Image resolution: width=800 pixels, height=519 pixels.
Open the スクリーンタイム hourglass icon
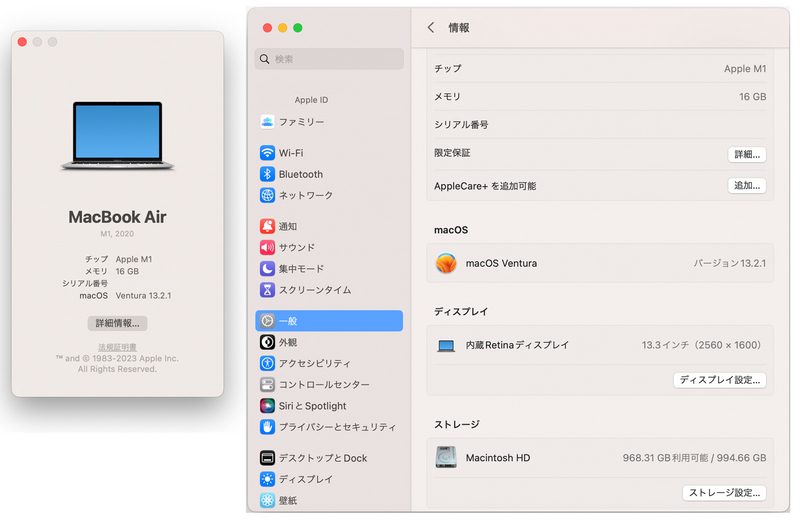[267, 290]
